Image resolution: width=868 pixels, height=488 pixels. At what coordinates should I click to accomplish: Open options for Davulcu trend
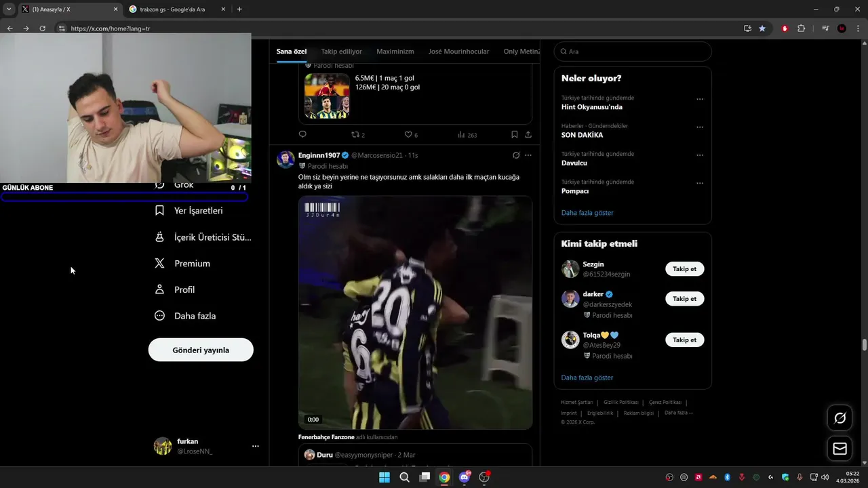pos(700,155)
